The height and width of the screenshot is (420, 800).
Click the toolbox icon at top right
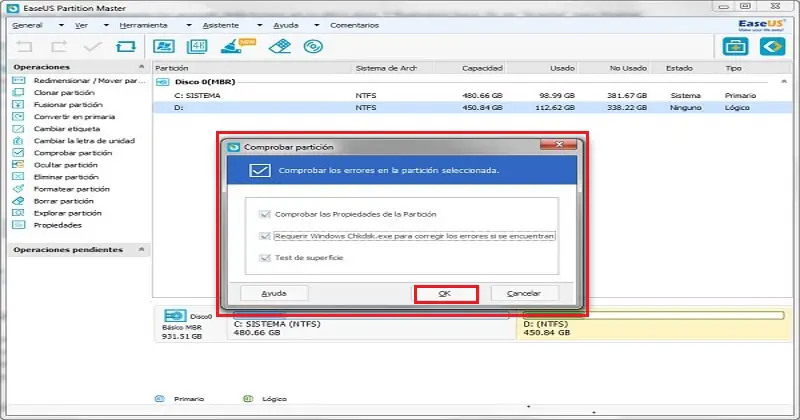(735, 47)
